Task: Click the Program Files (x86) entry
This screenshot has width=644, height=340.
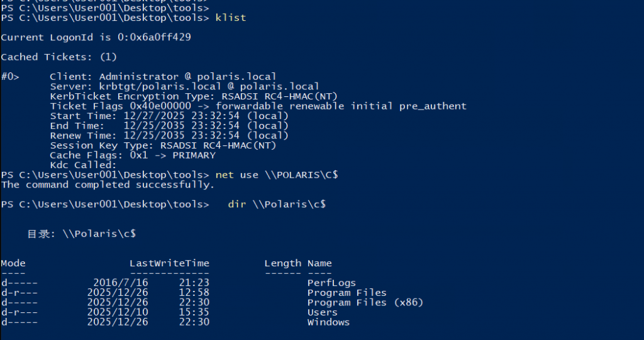Action: [x=365, y=302]
